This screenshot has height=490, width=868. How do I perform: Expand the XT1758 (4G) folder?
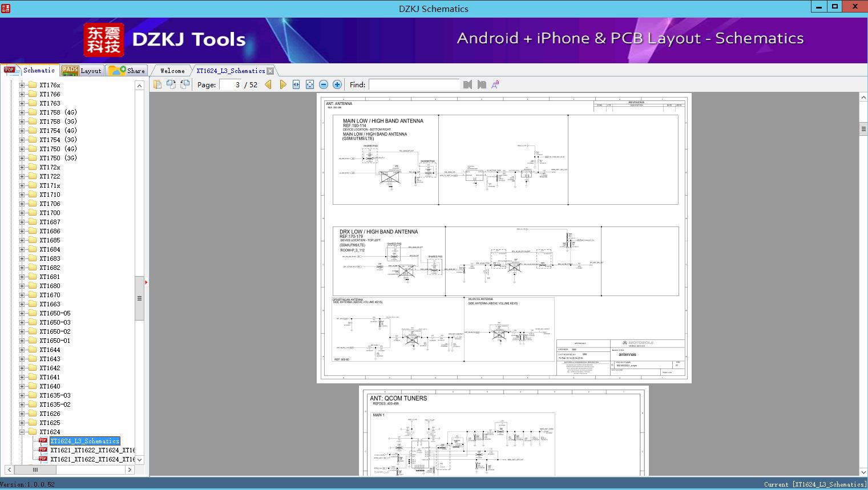(22, 112)
